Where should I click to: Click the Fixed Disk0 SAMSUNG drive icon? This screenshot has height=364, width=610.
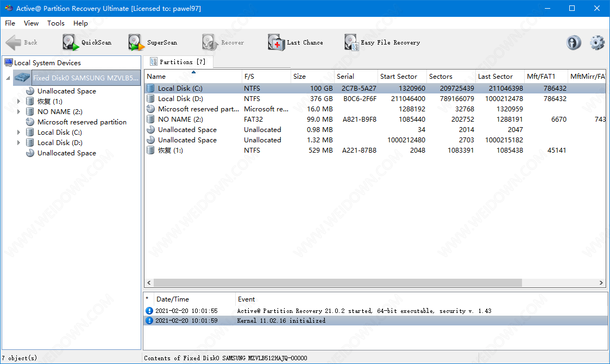(22, 78)
